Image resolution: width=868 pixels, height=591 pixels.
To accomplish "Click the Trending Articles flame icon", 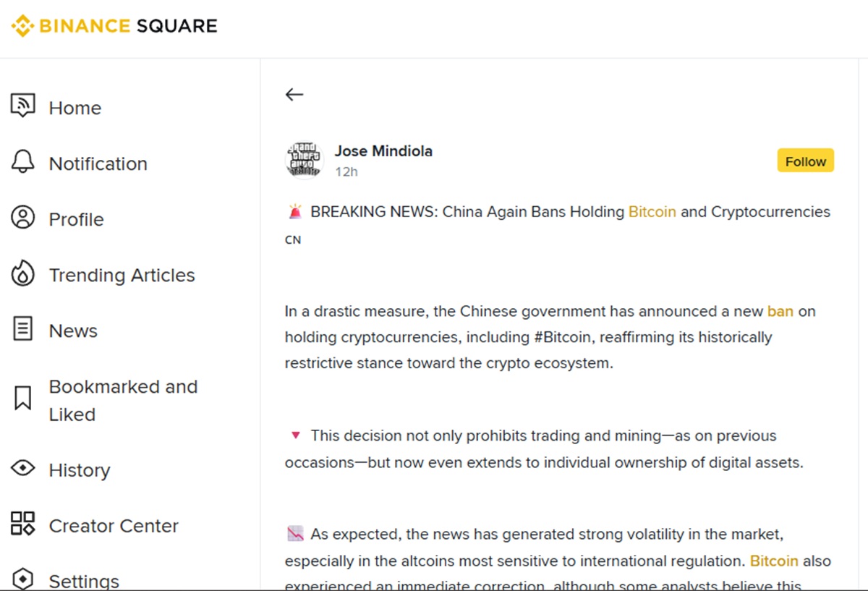I will coord(23,273).
